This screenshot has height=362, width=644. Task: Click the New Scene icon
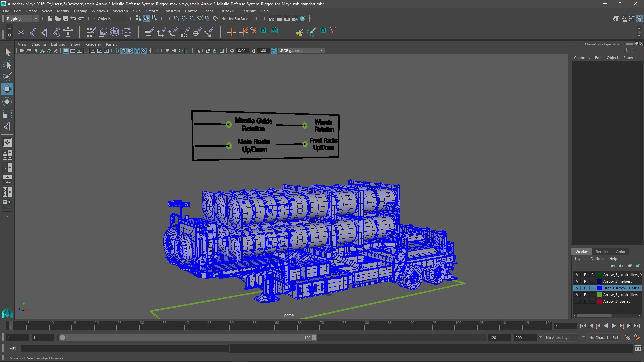[x=50, y=19]
